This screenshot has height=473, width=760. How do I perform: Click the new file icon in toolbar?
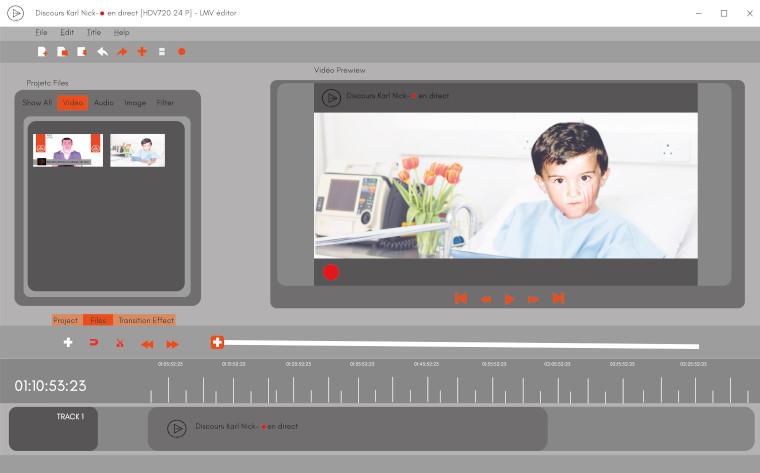42,51
